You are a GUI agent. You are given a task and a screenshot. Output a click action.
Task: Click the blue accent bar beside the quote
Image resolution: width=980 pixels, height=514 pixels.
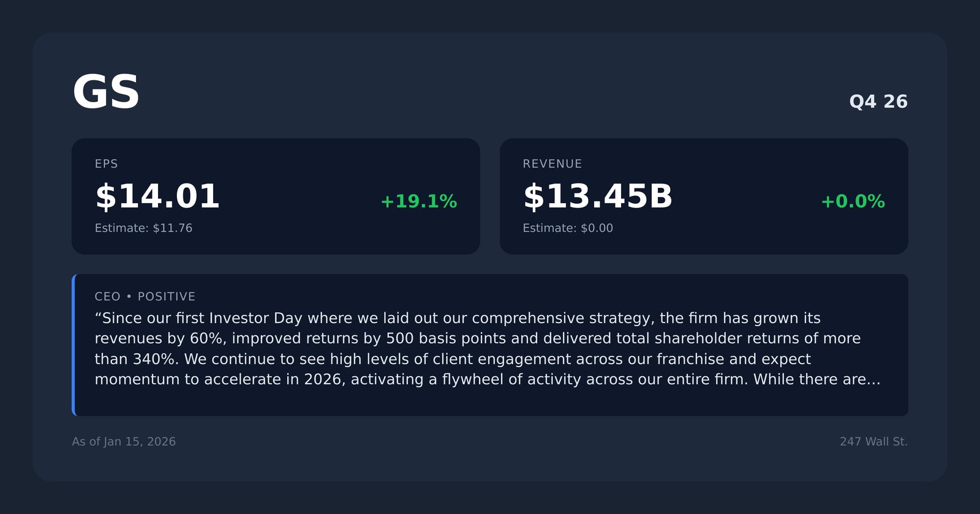(74, 345)
